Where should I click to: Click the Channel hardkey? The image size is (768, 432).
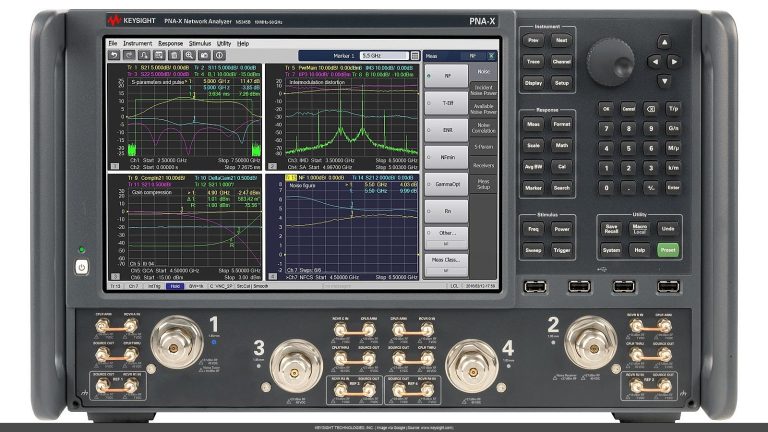pyautogui.click(x=561, y=62)
